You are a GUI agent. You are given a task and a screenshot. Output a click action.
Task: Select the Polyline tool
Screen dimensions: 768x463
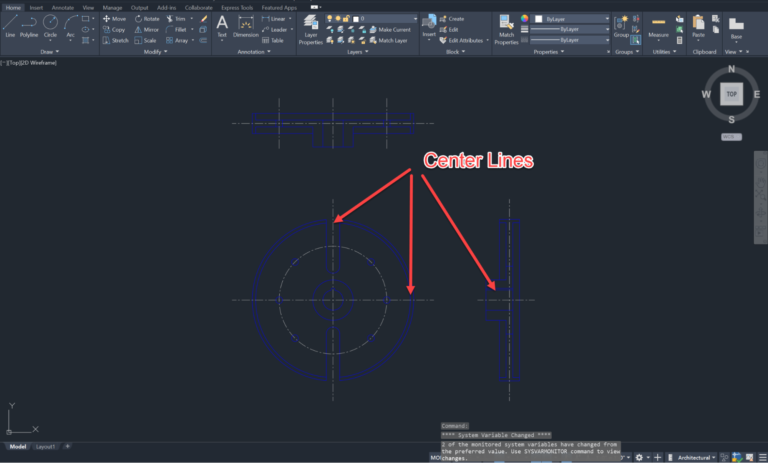point(29,26)
